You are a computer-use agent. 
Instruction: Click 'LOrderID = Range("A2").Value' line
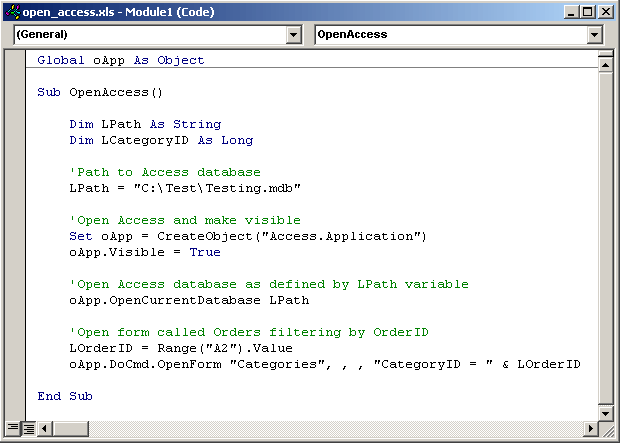tap(181, 348)
